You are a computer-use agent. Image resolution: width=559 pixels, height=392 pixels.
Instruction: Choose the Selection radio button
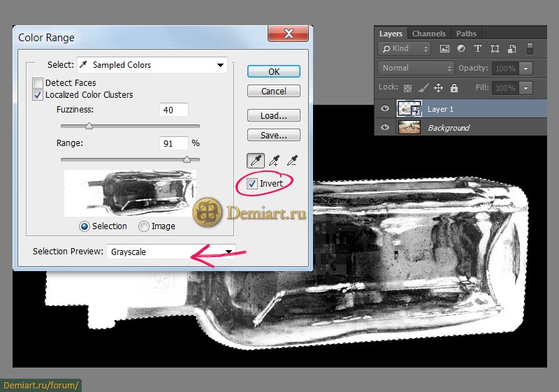pyautogui.click(x=85, y=226)
